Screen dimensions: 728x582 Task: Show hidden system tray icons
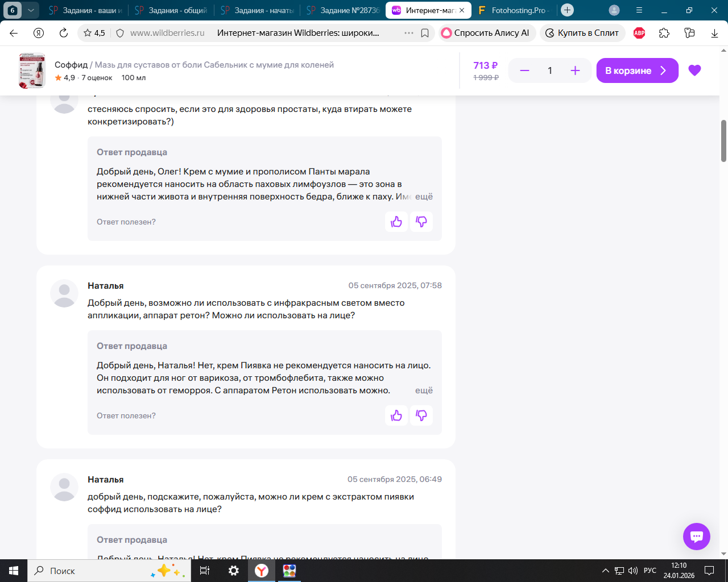pyautogui.click(x=605, y=571)
